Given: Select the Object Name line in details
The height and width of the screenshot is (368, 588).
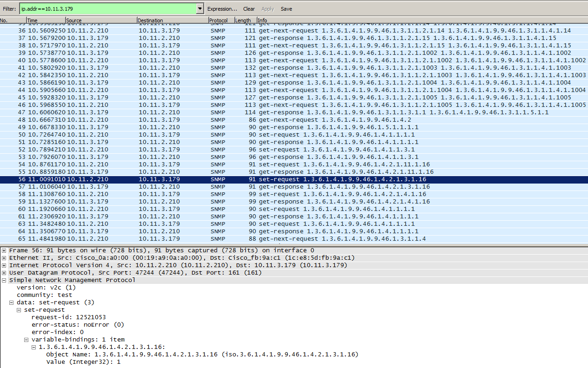Looking at the screenshot, I should (x=202, y=355).
